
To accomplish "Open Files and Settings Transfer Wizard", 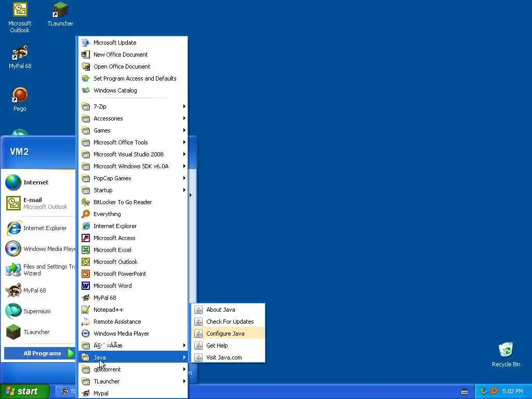I will [39, 270].
